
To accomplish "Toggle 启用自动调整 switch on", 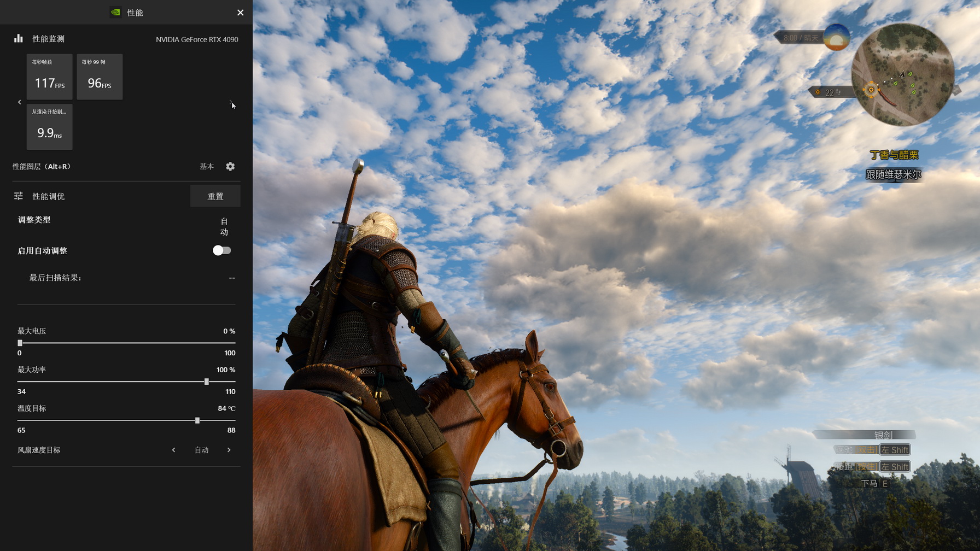I will click(221, 250).
